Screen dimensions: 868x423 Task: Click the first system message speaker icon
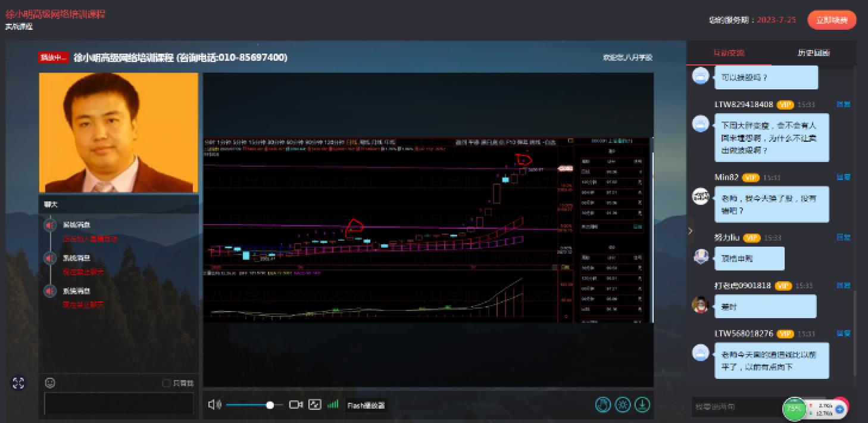click(51, 225)
